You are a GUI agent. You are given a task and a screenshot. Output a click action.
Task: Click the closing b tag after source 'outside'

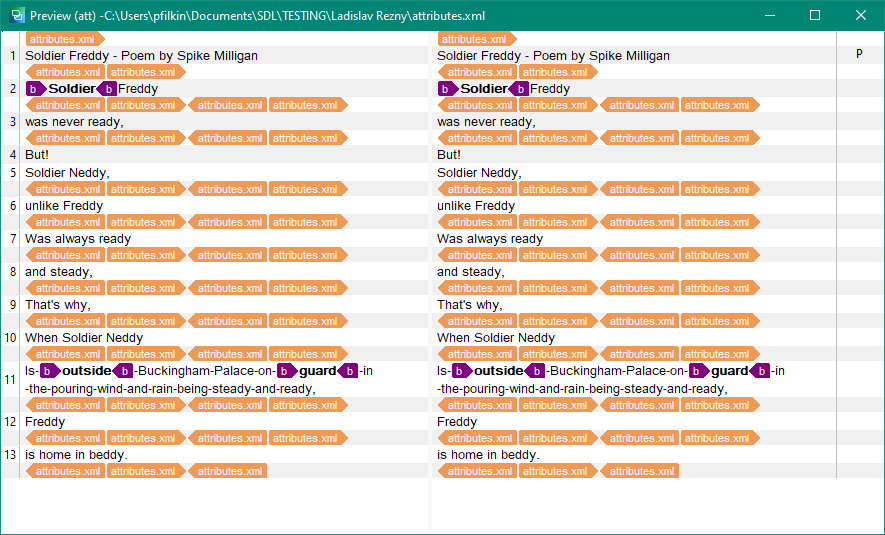point(122,371)
